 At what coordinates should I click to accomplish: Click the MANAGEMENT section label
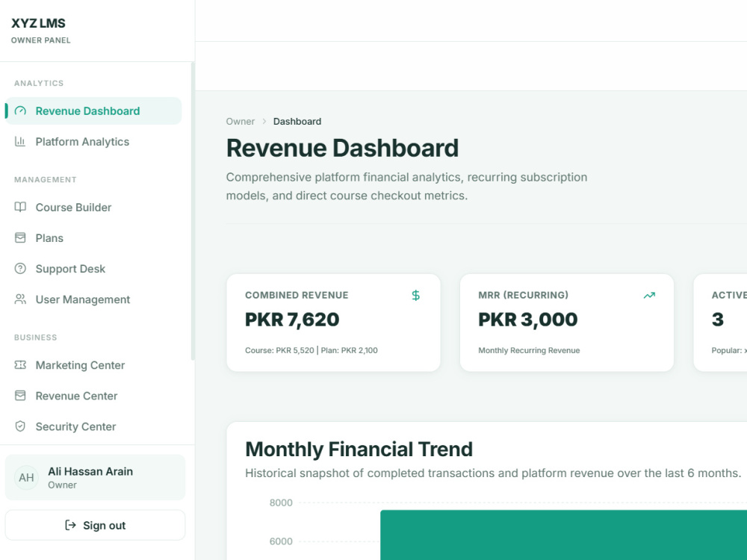click(46, 179)
